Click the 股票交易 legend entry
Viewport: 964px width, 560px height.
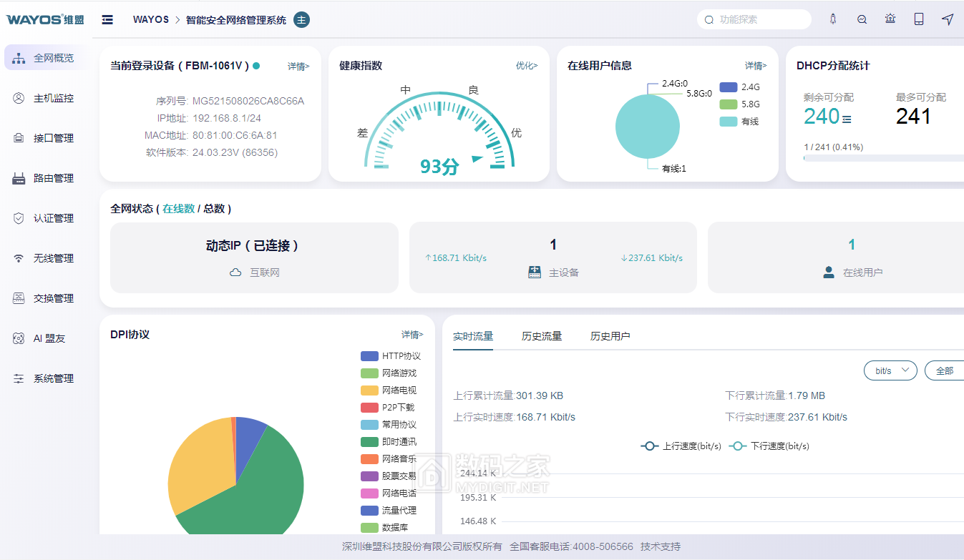point(389,476)
